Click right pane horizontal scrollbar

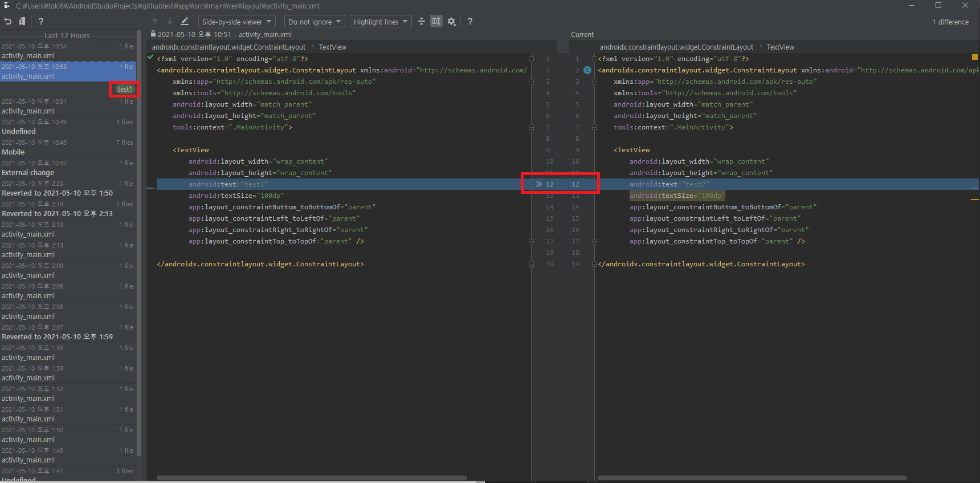point(752,478)
